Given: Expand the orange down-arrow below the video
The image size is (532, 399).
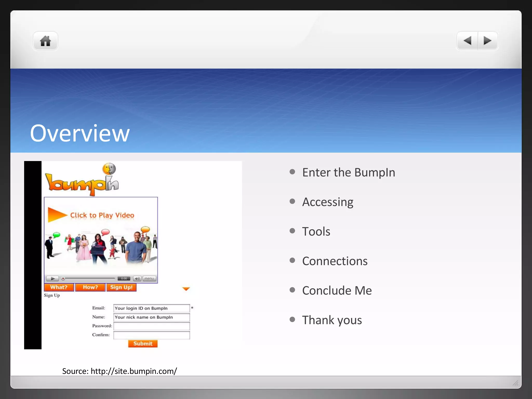Looking at the screenshot, I should click(x=186, y=289).
